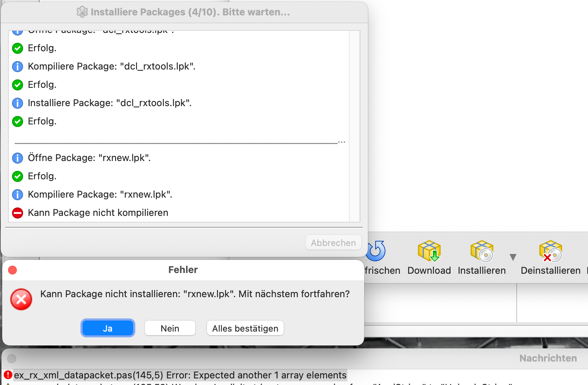Click the error icon beside ex_rx_xml_datapacket.pas
Screen dimensions: 588x385
[8, 375]
